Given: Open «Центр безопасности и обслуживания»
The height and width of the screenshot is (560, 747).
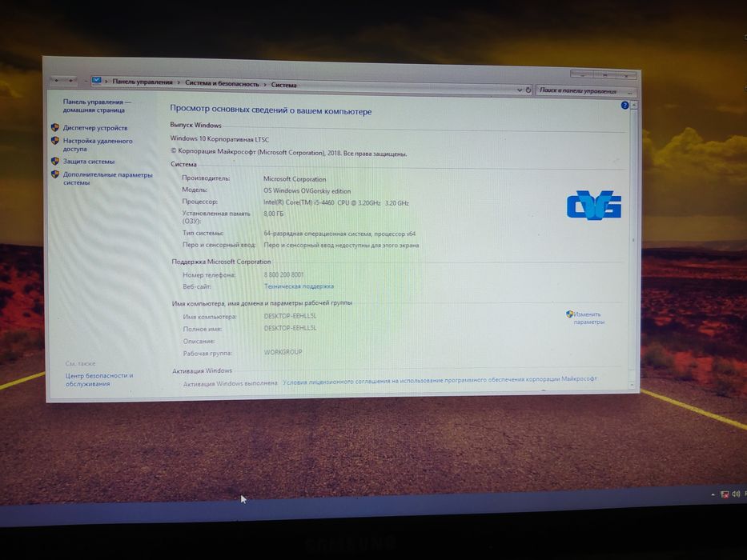Looking at the screenshot, I should (x=99, y=379).
